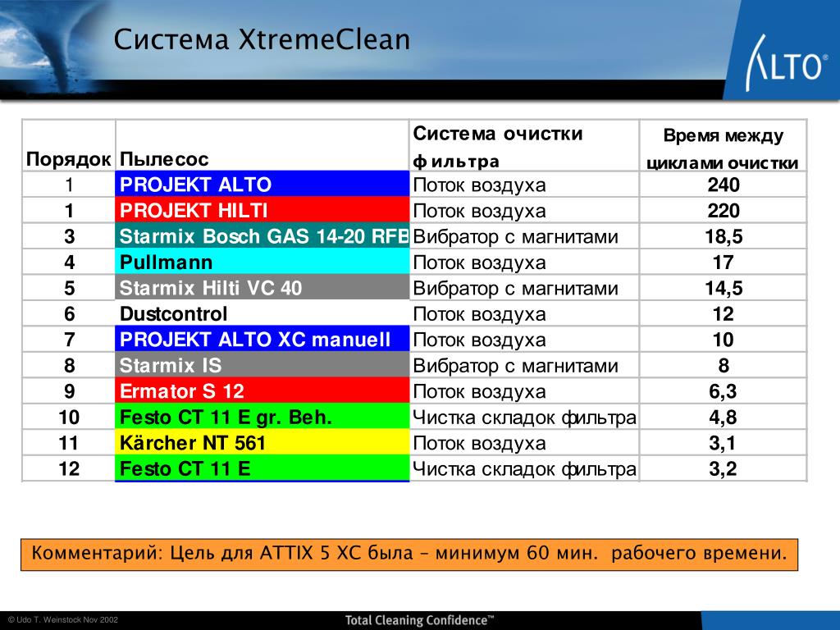Click the ALTO logo in the header
The image size is (840, 630).
click(786, 62)
